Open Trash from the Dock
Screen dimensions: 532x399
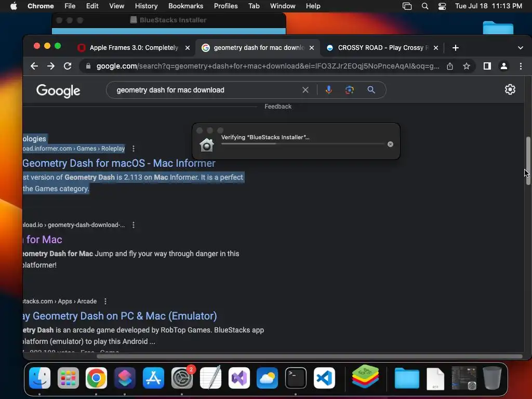(x=493, y=378)
